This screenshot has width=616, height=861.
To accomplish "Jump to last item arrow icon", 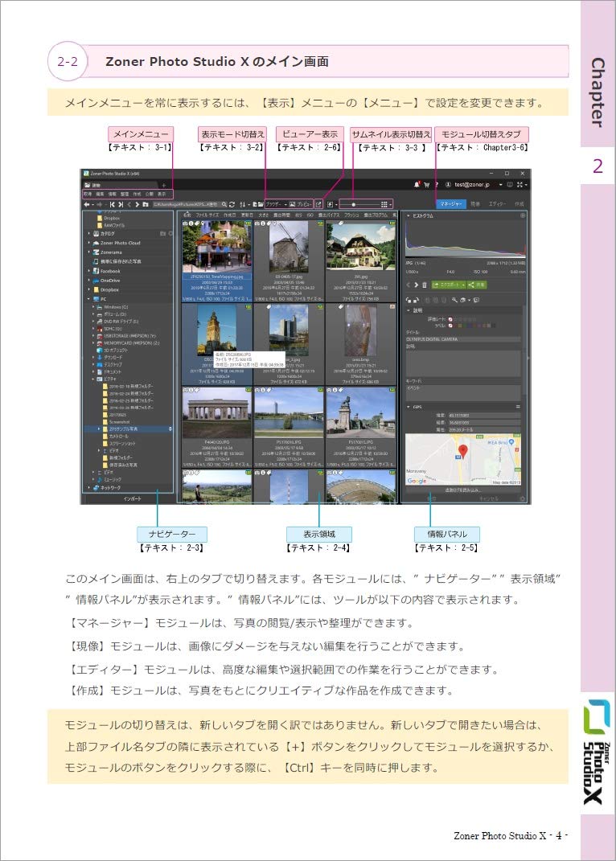I will 121,204.
